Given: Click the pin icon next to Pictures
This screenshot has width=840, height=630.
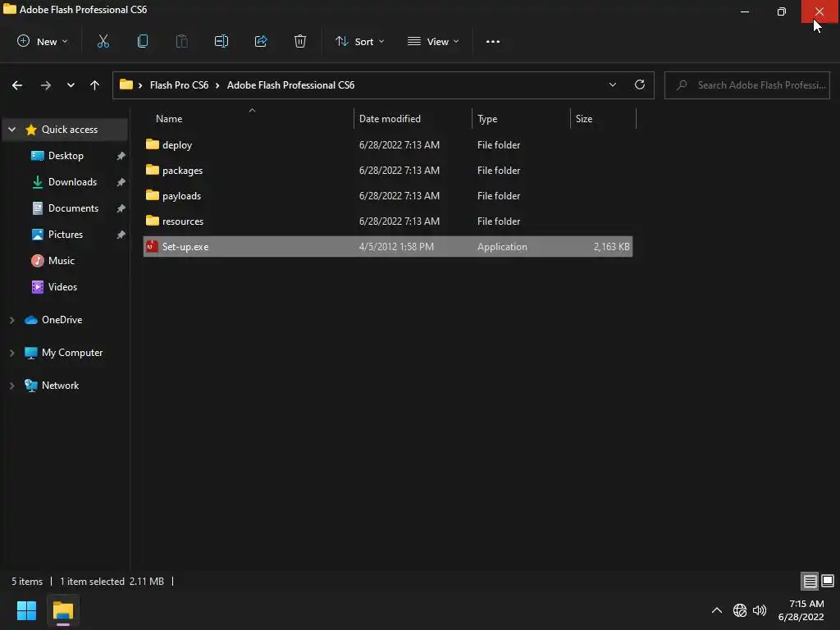Looking at the screenshot, I should click(121, 235).
